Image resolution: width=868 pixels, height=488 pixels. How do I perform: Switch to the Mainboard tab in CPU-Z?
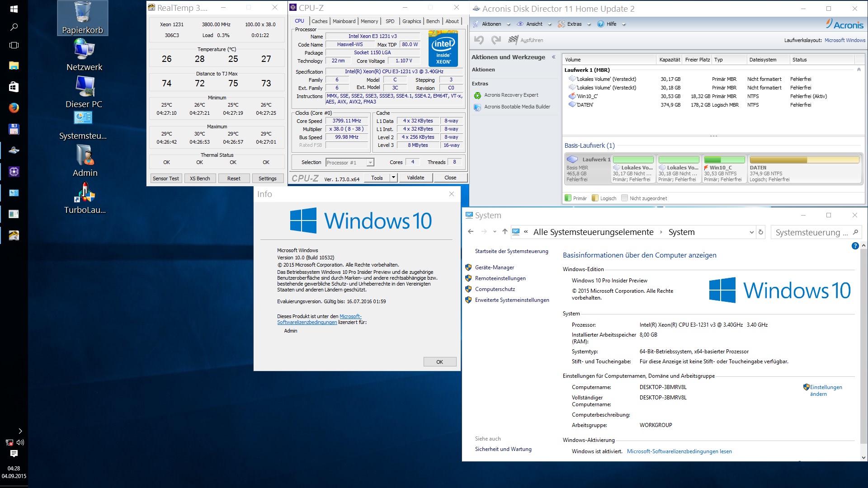tap(344, 21)
